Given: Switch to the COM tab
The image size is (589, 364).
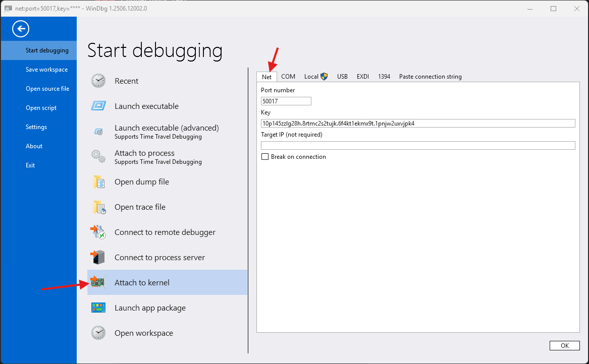Looking at the screenshot, I should pyautogui.click(x=288, y=77).
